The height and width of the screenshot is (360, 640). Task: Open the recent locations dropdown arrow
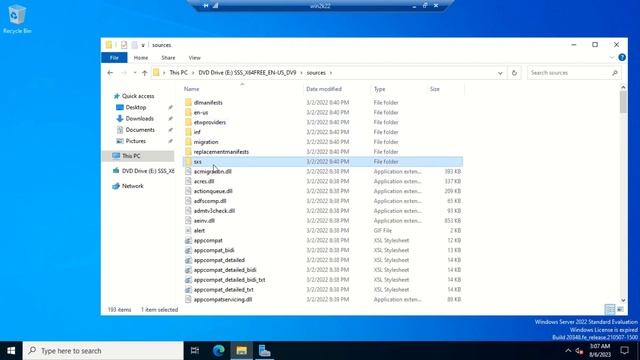[x=135, y=73]
